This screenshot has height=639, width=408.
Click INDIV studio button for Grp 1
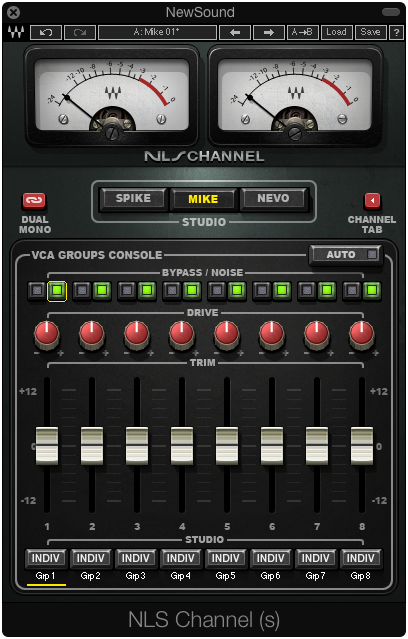point(46,558)
